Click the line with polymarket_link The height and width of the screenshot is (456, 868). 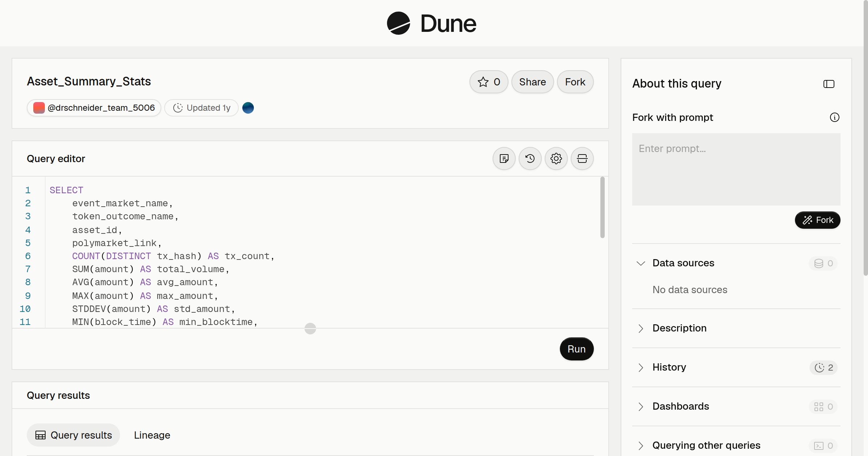point(117,243)
